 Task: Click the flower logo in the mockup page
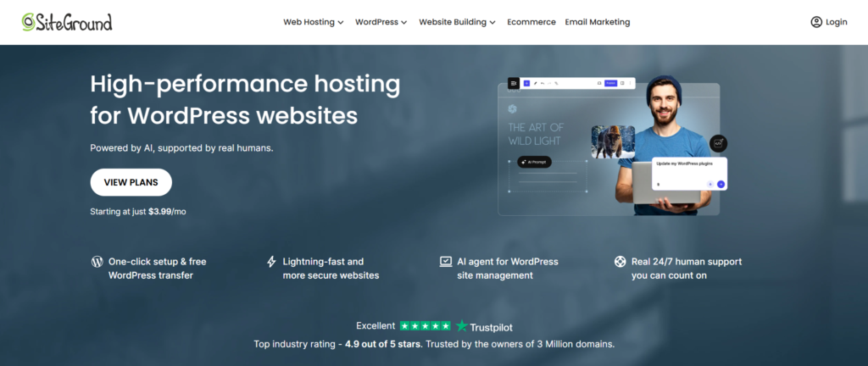[x=513, y=109]
